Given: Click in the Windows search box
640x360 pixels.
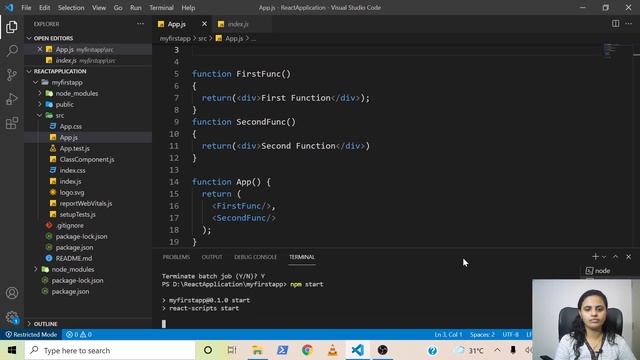Looking at the screenshot, I should [110, 350].
